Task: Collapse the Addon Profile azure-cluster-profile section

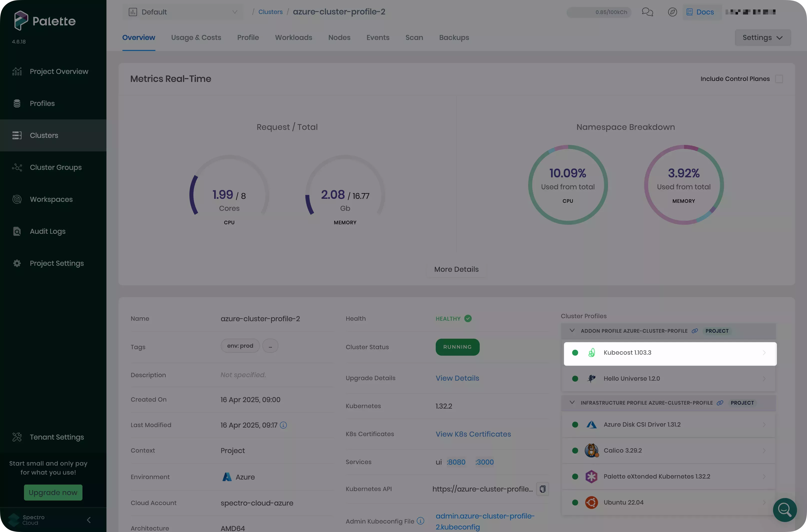Action: click(572, 330)
